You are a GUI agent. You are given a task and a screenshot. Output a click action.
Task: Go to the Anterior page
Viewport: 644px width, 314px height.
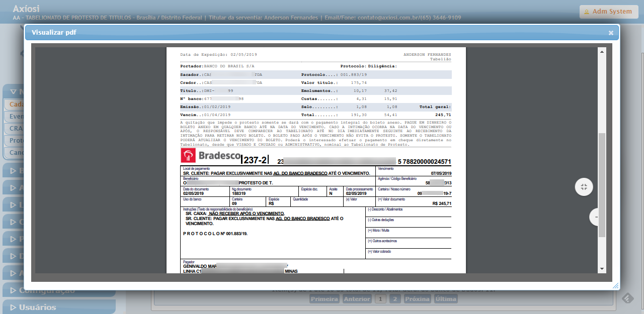357,299
